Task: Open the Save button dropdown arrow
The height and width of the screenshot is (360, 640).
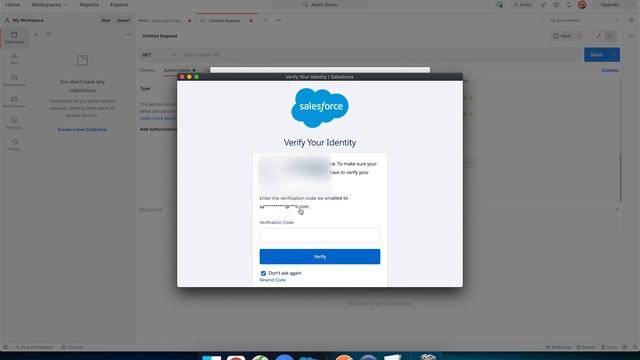Action: (579, 36)
